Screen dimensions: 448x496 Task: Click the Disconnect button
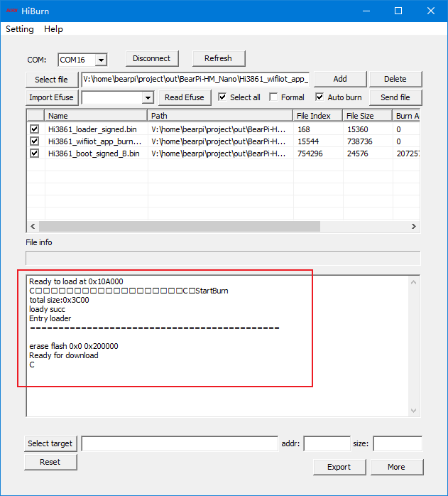152,58
